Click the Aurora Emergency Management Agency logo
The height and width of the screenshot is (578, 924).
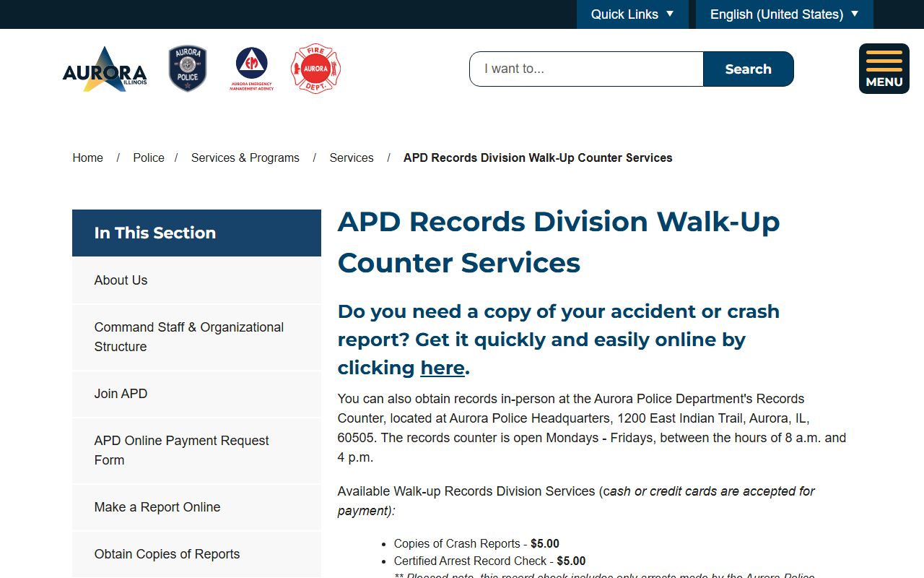click(252, 69)
